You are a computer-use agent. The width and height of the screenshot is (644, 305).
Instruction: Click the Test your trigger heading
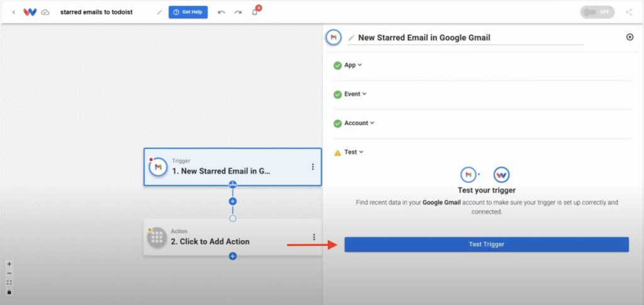point(487,191)
